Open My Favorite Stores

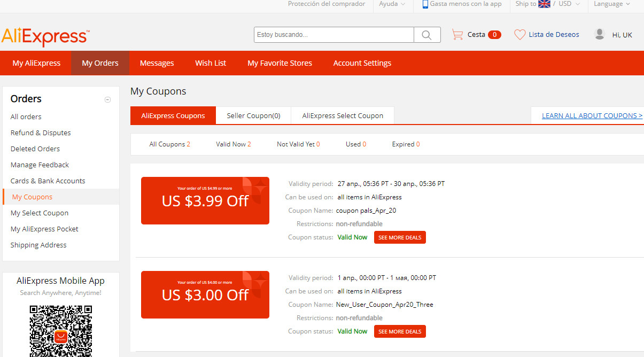pyautogui.click(x=280, y=63)
